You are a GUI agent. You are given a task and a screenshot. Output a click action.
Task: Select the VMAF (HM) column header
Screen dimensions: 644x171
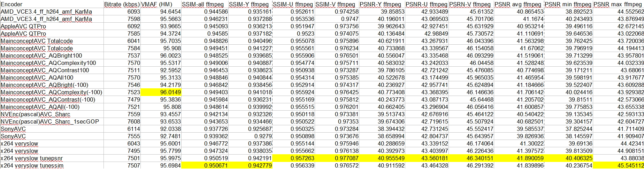coord(161,4)
